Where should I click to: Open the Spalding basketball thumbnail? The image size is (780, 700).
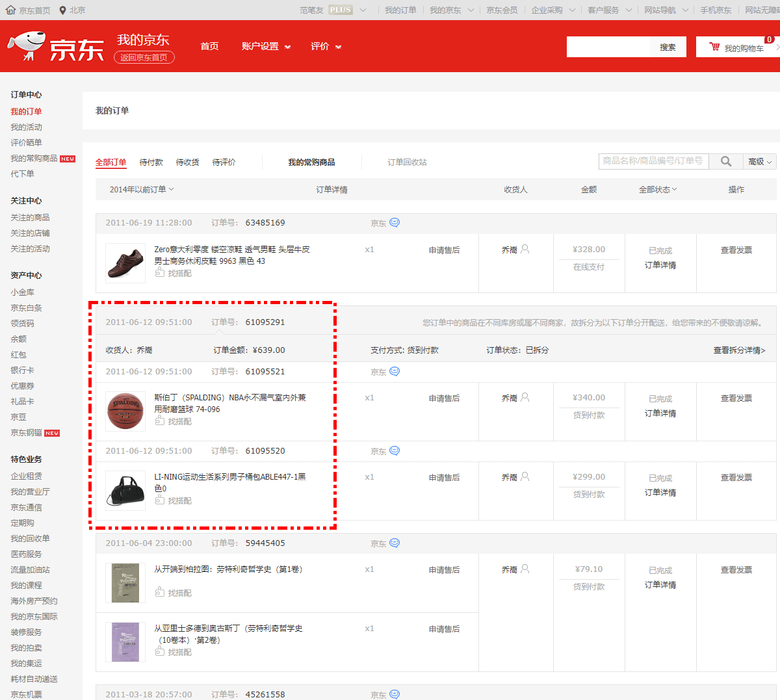(125, 411)
